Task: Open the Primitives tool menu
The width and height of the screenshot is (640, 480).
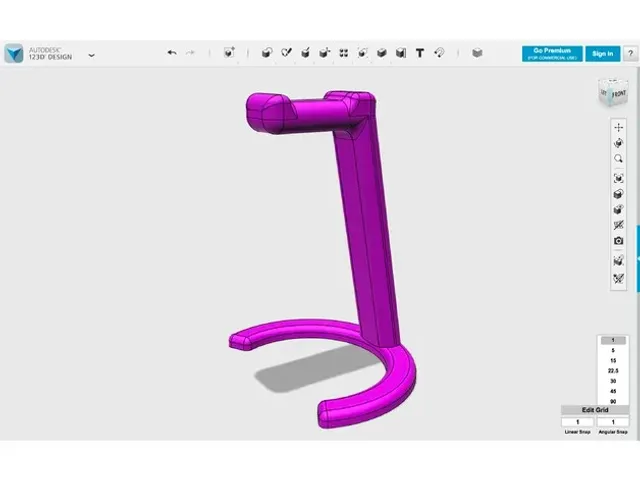Action: pos(267,53)
